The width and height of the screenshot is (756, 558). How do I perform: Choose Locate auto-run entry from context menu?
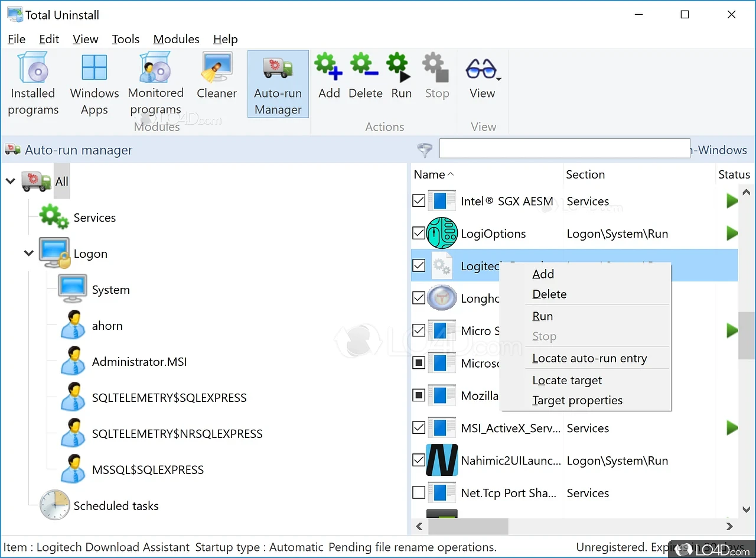(x=589, y=358)
